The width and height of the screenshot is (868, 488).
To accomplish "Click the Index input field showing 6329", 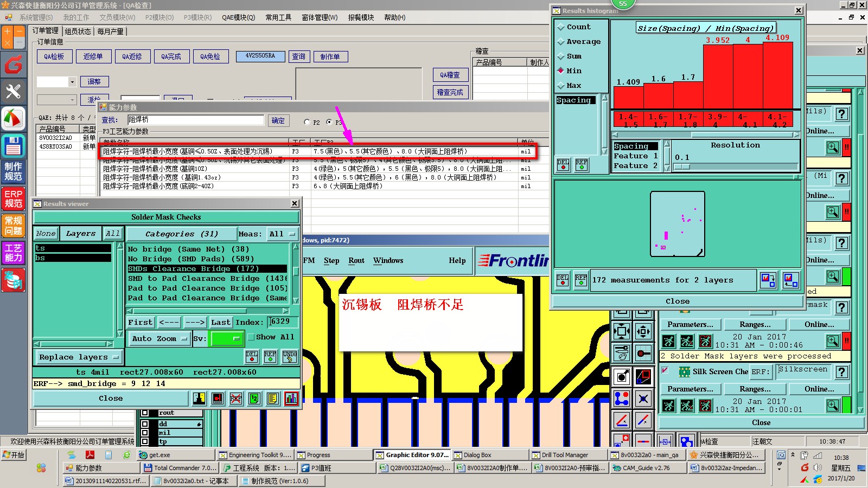I will click(x=283, y=322).
